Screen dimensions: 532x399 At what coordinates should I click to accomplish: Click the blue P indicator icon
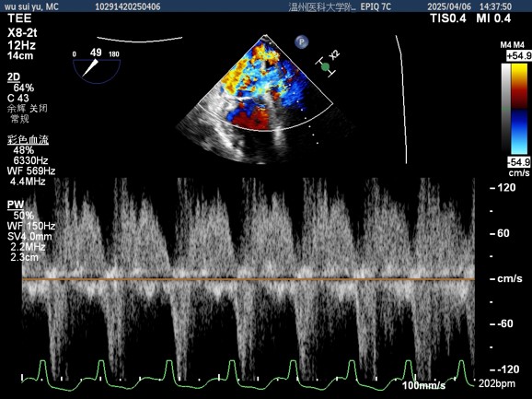click(x=301, y=42)
